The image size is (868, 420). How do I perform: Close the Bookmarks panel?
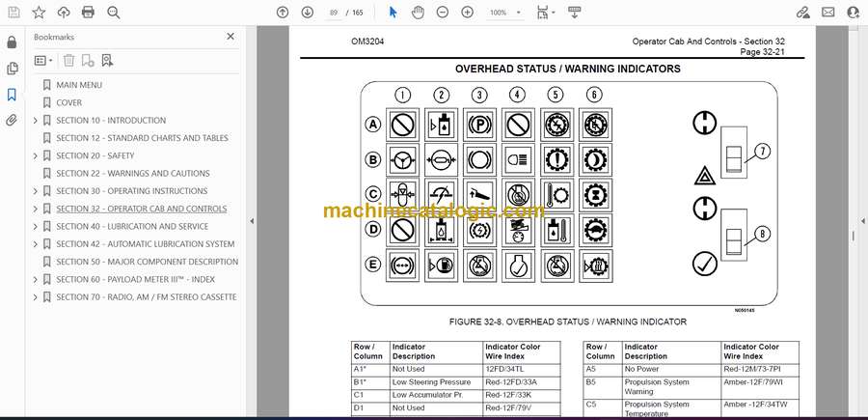pyautogui.click(x=231, y=37)
